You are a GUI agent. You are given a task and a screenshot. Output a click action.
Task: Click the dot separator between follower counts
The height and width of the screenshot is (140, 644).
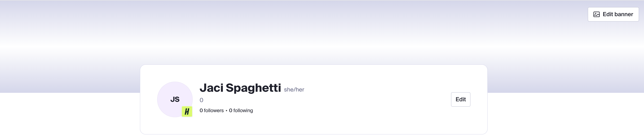click(x=226, y=111)
